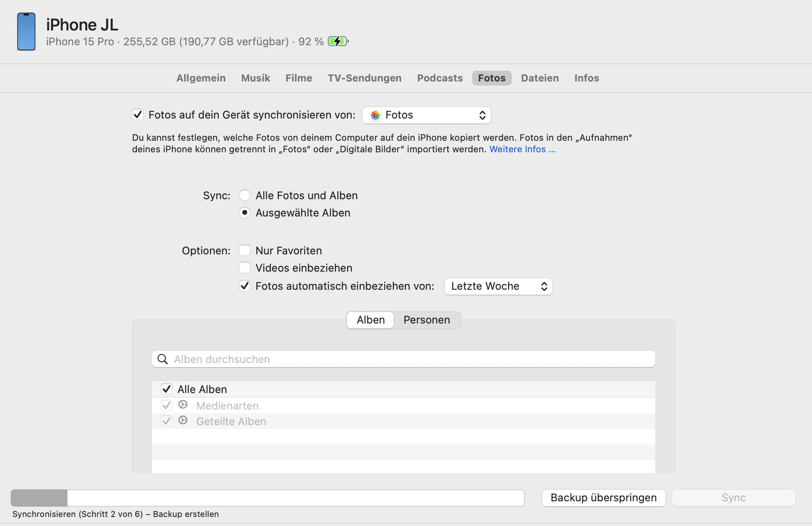Toggle the Alle Alben checkbox
812x526 pixels.
[x=167, y=389]
